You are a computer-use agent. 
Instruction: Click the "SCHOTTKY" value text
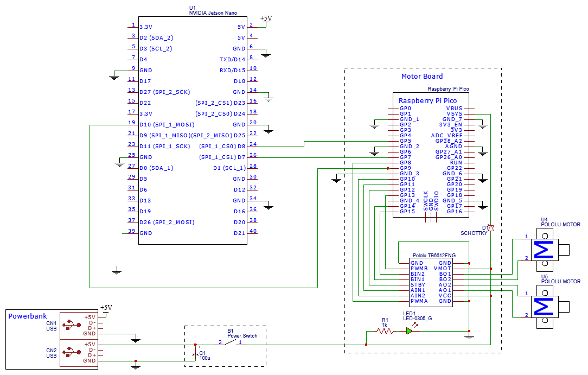pos(474,233)
